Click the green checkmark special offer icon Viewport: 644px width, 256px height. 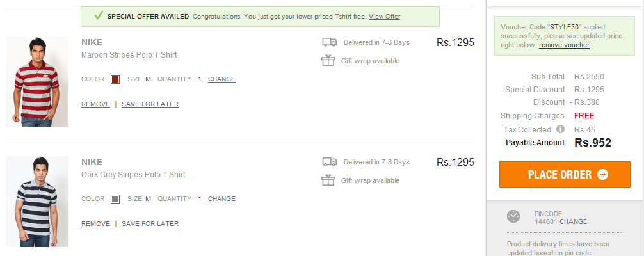[x=98, y=15]
